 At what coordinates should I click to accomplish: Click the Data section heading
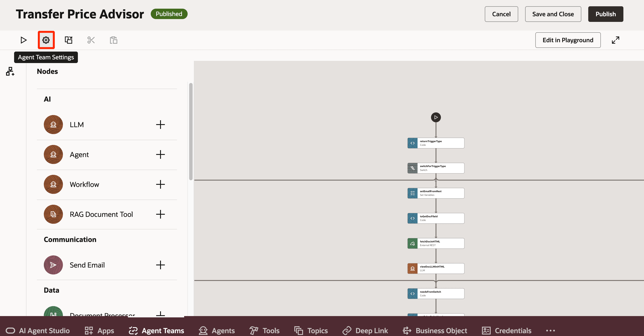[51, 290]
